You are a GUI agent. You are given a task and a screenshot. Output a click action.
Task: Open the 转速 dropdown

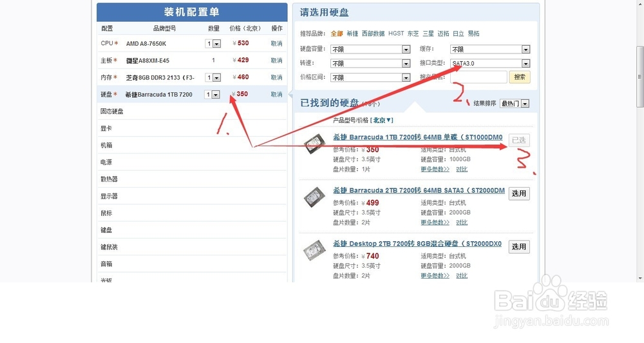point(370,63)
